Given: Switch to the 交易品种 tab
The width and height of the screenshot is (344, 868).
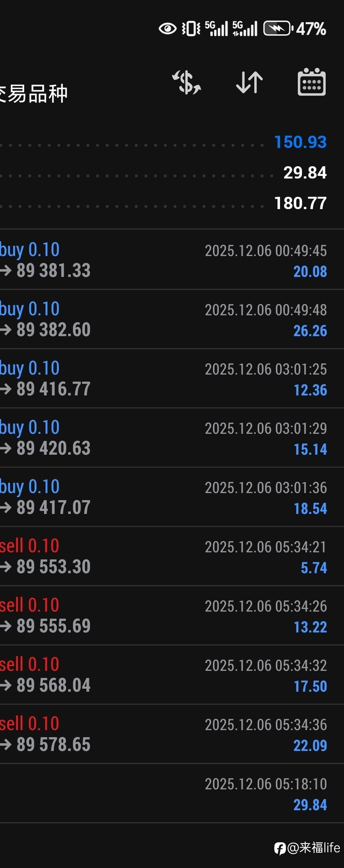Looking at the screenshot, I should click(x=34, y=94).
